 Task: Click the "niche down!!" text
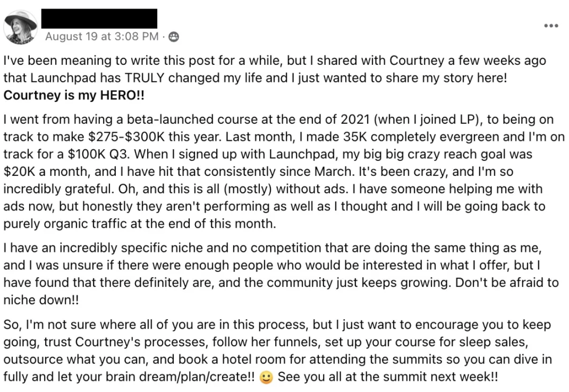(41, 300)
